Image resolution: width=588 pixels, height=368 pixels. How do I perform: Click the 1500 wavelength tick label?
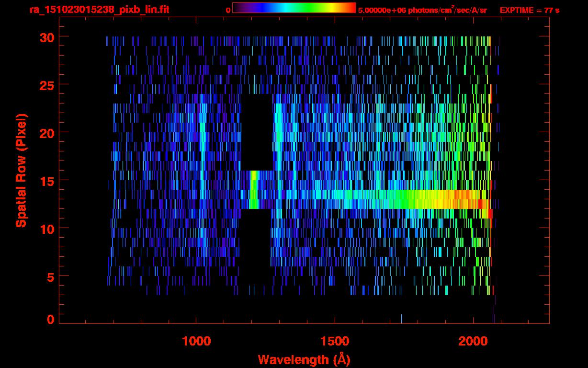coord(334,341)
